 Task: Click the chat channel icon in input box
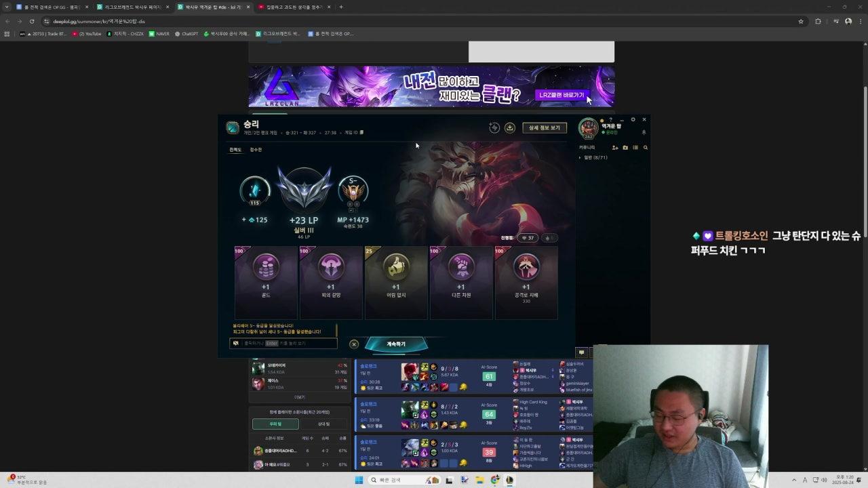(x=236, y=343)
